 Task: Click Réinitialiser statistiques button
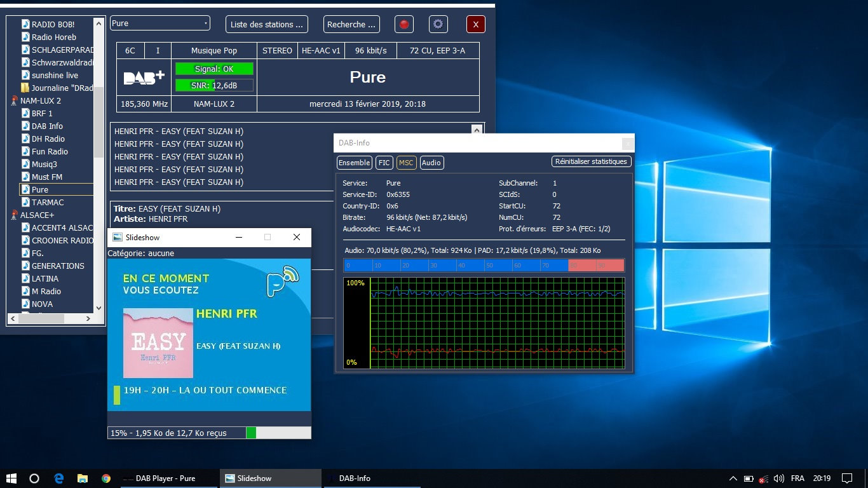tap(591, 161)
